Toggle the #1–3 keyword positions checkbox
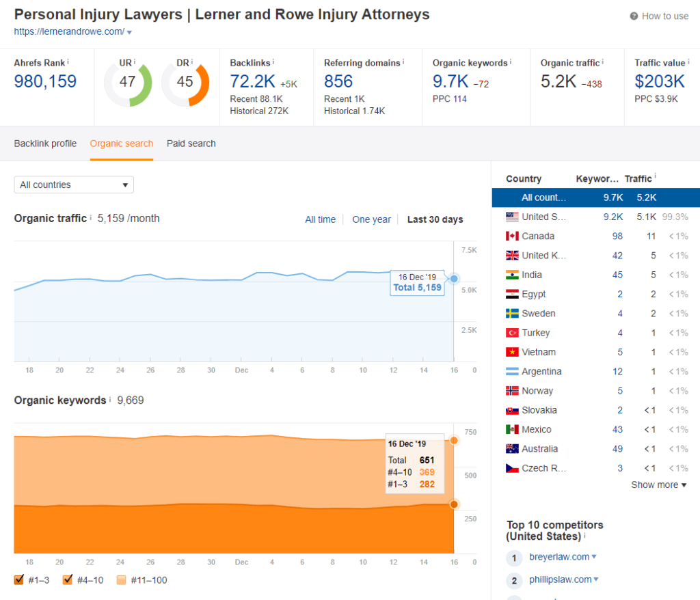Viewport: 700px width, 600px height. (18, 580)
